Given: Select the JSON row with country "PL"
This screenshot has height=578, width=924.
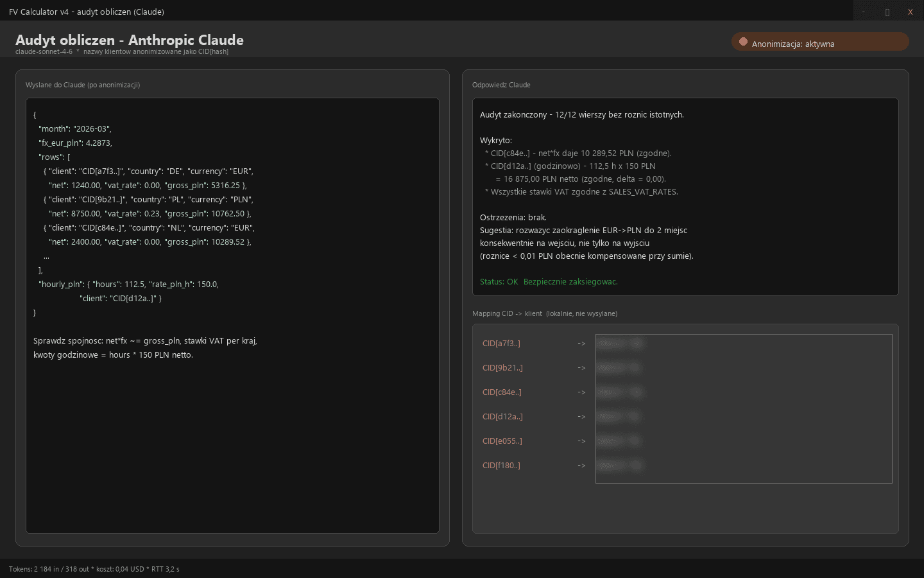Looking at the screenshot, I should (x=148, y=200).
